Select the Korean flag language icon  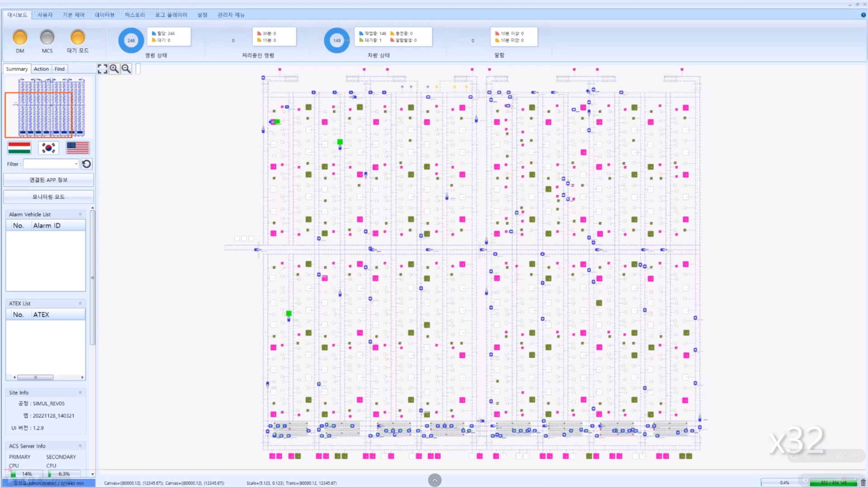(x=48, y=148)
